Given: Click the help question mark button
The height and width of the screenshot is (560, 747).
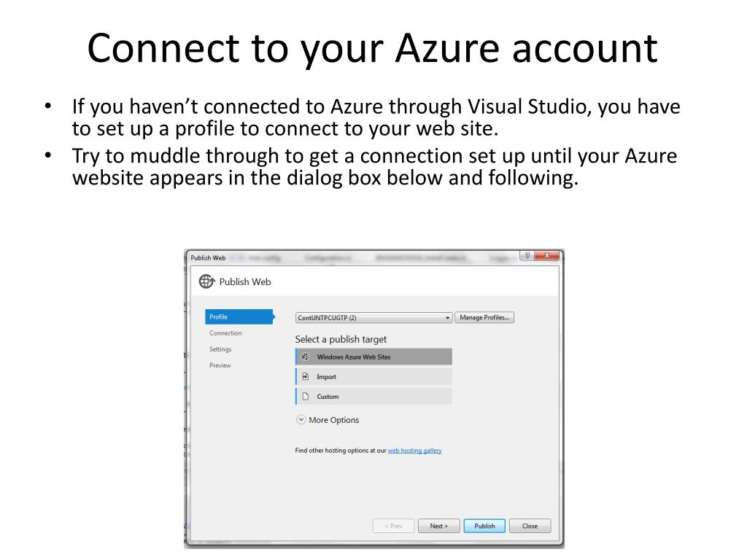Looking at the screenshot, I should (527, 256).
